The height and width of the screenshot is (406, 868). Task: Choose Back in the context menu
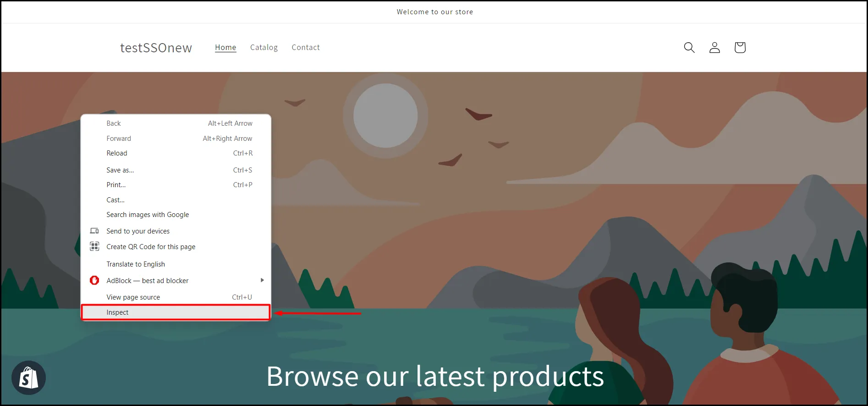[176, 123]
